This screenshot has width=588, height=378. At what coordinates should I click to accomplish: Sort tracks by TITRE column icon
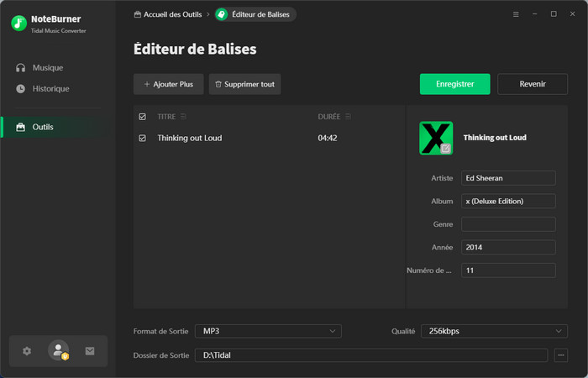(184, 117)
